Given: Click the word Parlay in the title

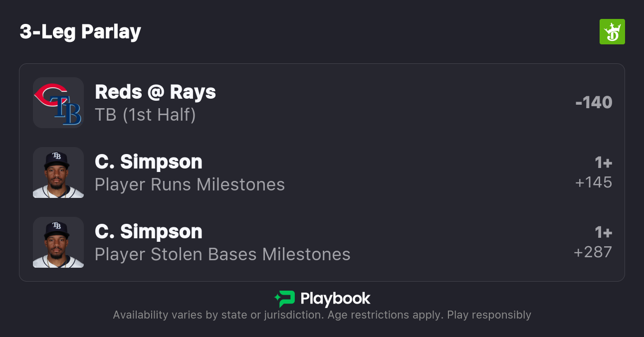Looking at the screenshot, I should coord(111,32).
